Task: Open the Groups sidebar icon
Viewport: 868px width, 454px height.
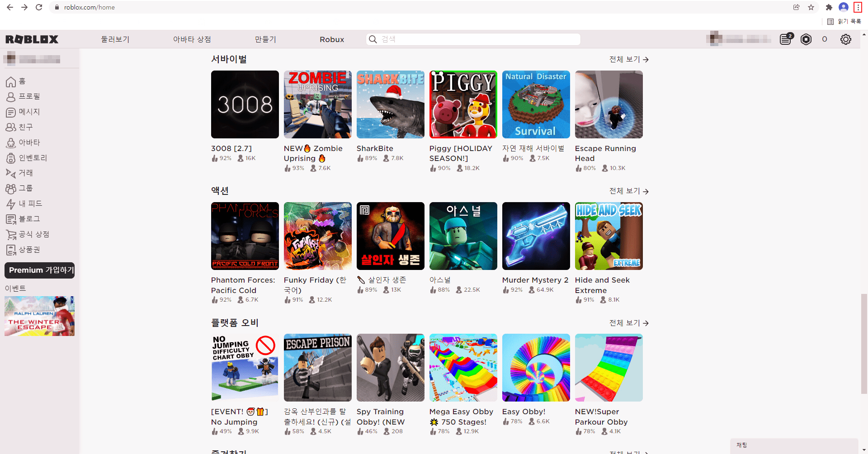Action: coord(11,188)
